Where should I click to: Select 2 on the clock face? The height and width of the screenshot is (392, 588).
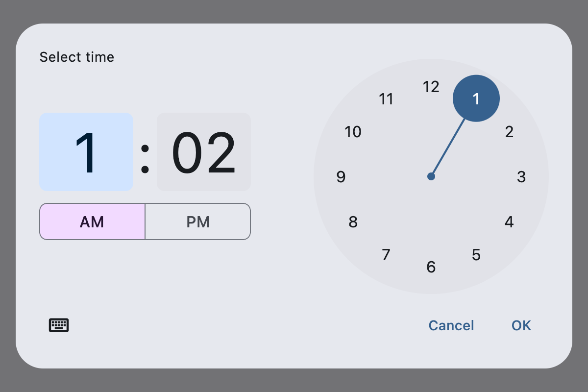[x=509, y=131]
